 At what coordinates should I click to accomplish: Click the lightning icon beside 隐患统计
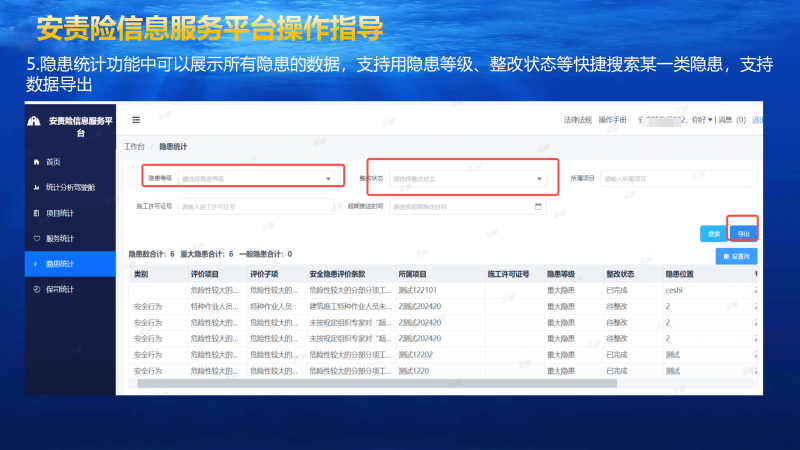pos(36,264)
